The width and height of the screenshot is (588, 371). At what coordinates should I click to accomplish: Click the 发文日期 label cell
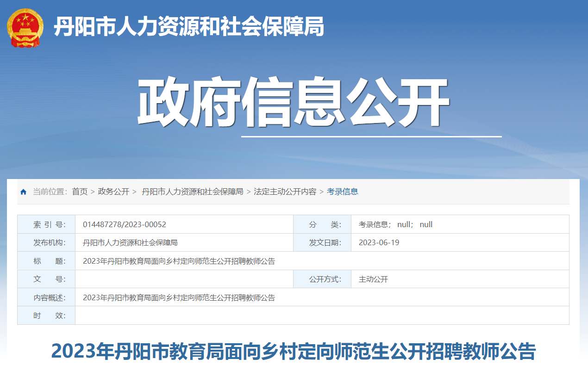(322, 242)
